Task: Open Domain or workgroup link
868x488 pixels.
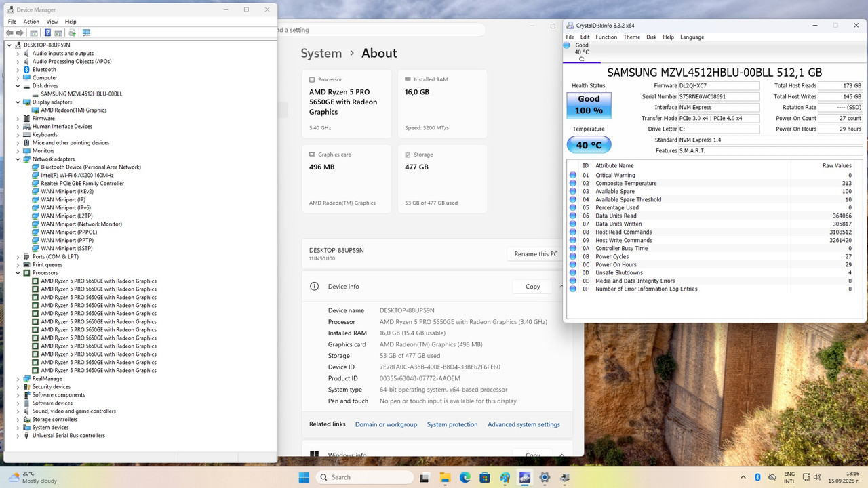Action: (x=386, y=424)
